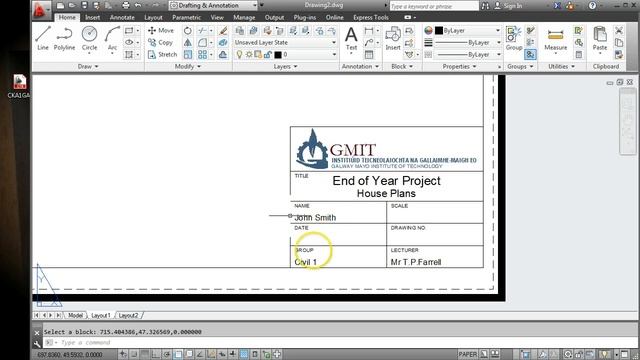Pick the Arc tool
The height and width of the screenshot is (360, 640).
click(112, 38)
